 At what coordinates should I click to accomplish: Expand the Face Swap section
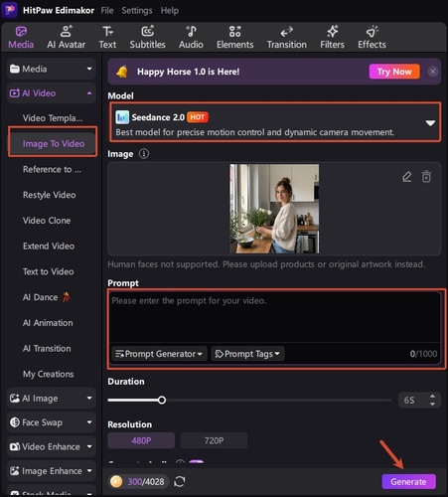click(52, 422)
